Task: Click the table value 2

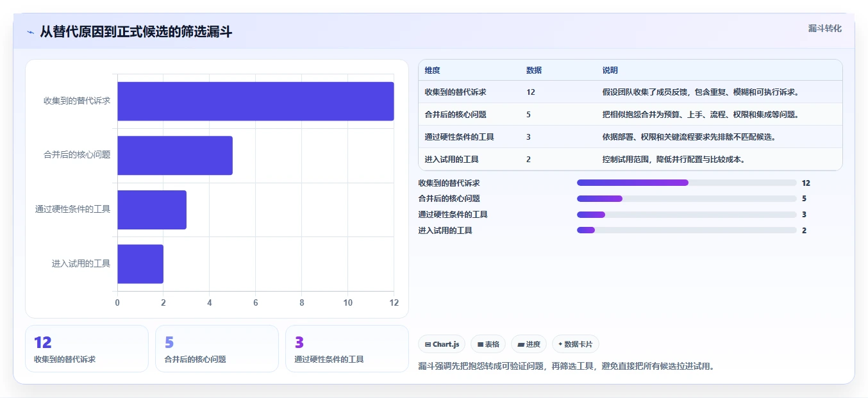Action: 528,160
